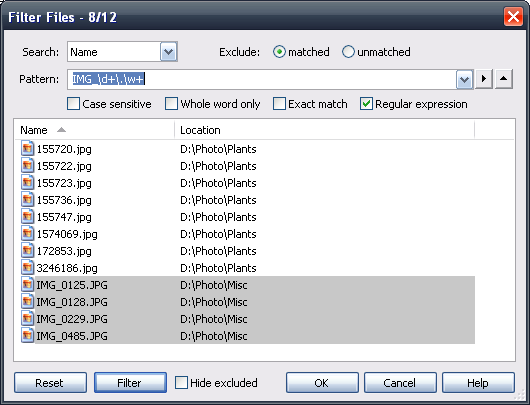Click inside the Pattern text field
Screen dimensions: 530x405
pyautogui.click(x=262, y=79)
